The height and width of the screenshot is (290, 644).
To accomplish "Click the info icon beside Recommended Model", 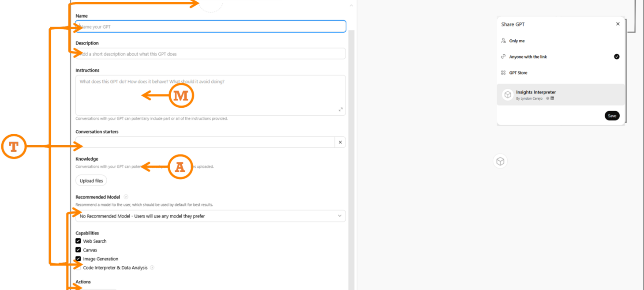I will click(126, 197).
